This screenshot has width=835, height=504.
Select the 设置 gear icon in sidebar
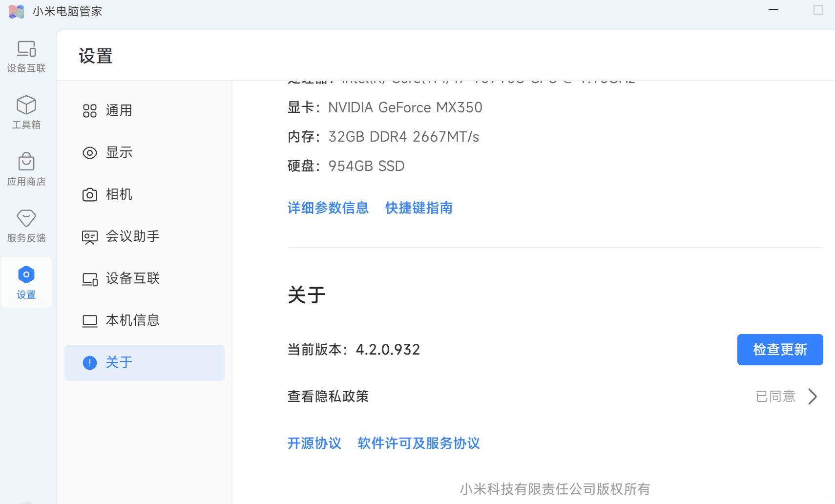coord(26,275)
